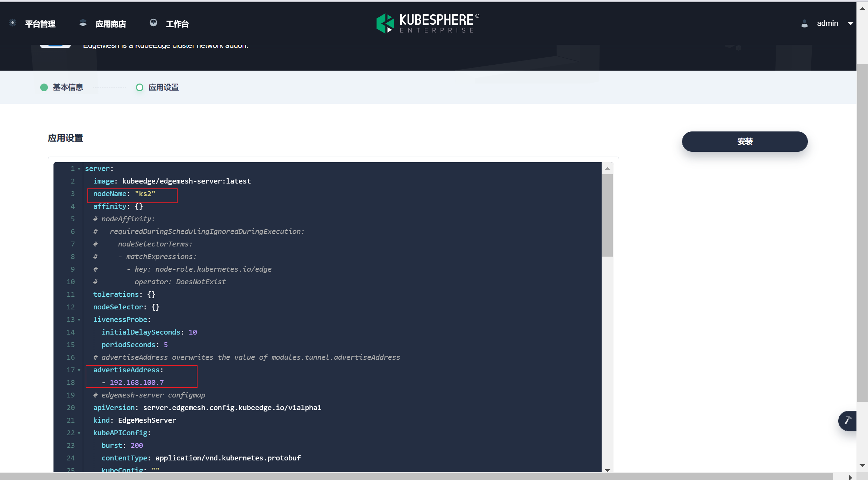The image size is (868, 480).
Task: Click the admin user avatar icon
Action: click(804, 23)
